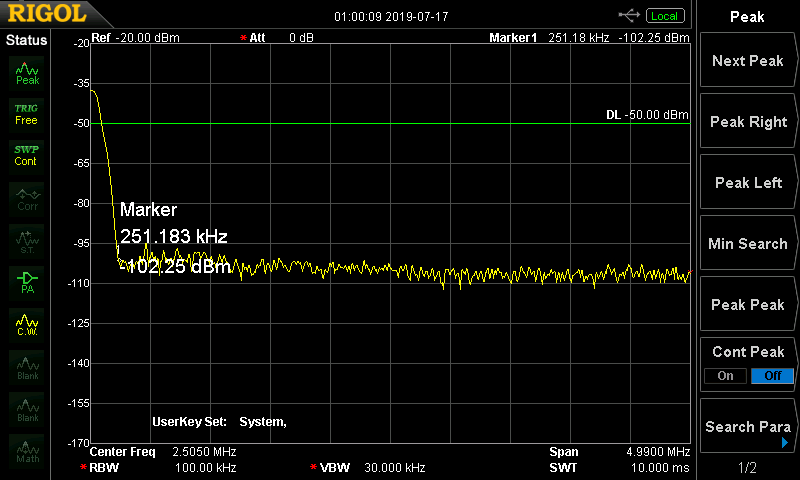This screenshot has width=800, height=480.
Task: Click the Center Freq 2.5050 MHz readout
Action: (163, 452)
